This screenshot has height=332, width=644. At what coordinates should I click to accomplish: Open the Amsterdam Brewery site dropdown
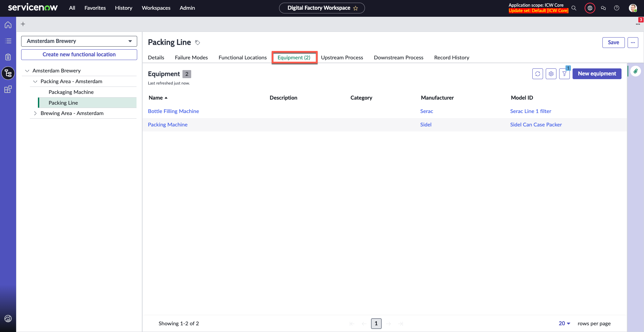pyautogui.click(x=79, y=41)
